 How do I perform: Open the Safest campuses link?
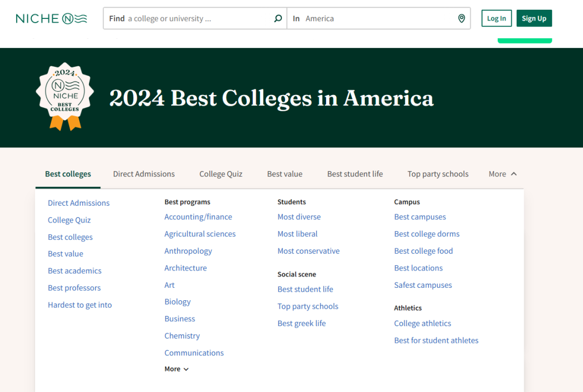click(423, 285)
